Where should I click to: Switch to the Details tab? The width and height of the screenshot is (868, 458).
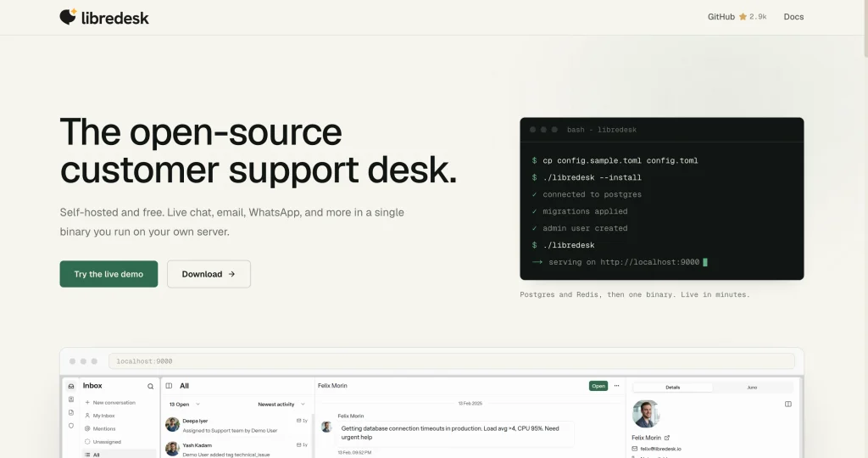point(672,387)
